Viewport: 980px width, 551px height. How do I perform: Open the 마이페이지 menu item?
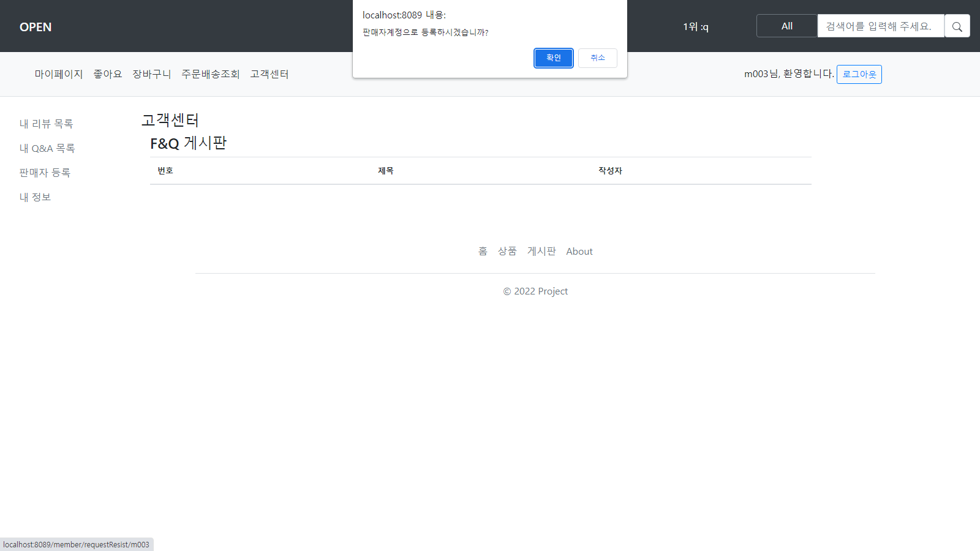click(x=58, y=73)
